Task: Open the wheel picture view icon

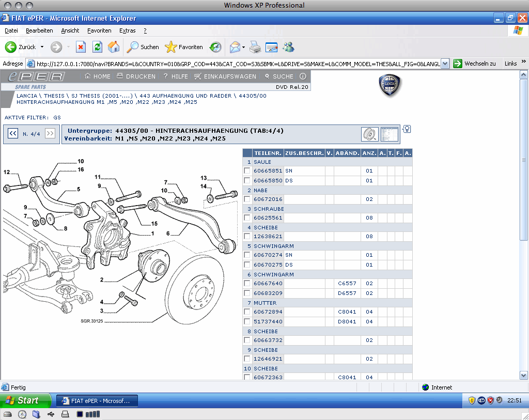Action: coord(370,134)
